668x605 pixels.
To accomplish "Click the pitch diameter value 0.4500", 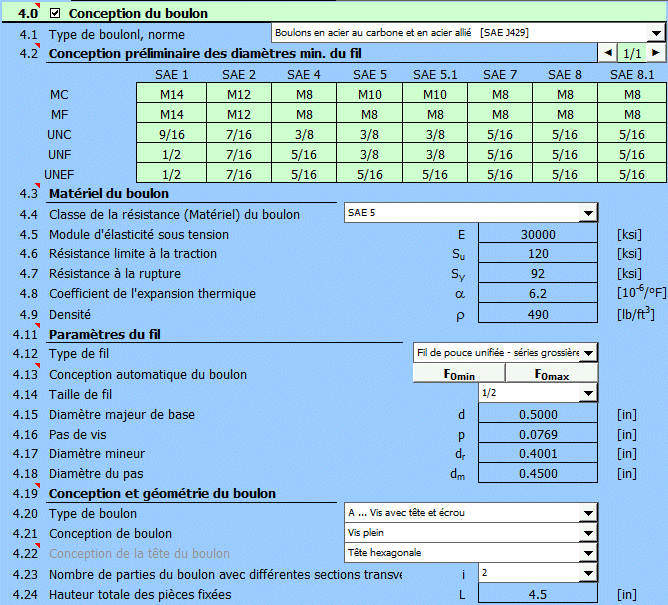I will [538, 474].
